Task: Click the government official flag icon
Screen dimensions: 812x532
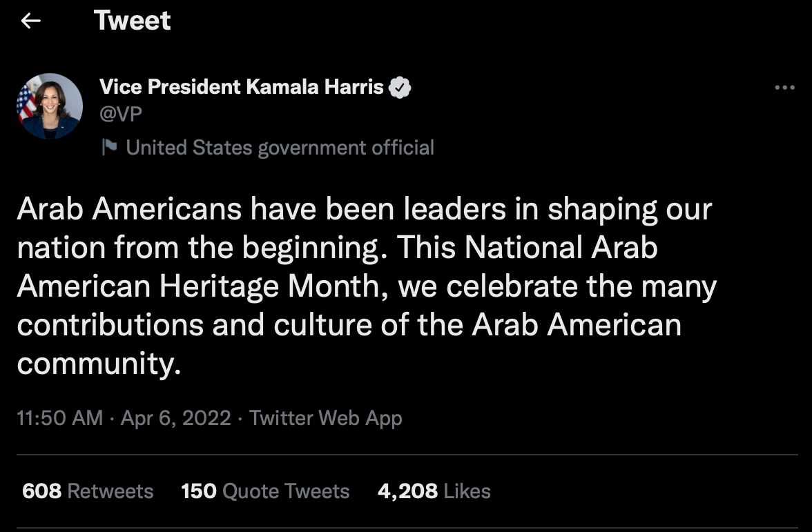Action: 109,147
